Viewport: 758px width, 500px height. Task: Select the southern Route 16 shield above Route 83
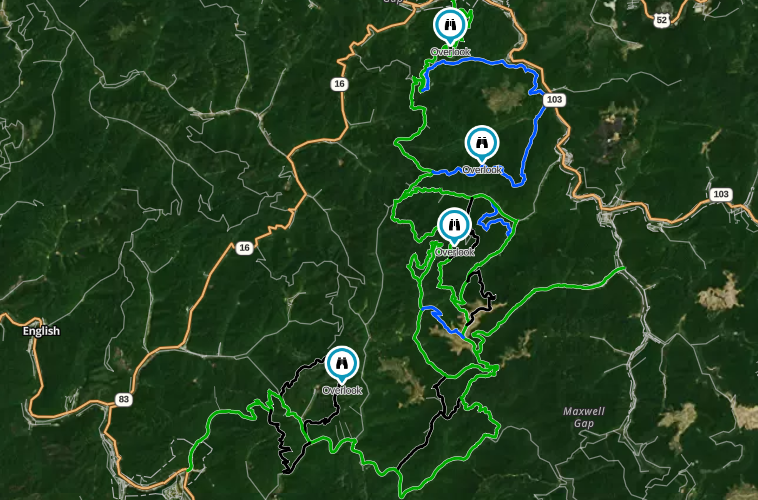pos(245,248)
